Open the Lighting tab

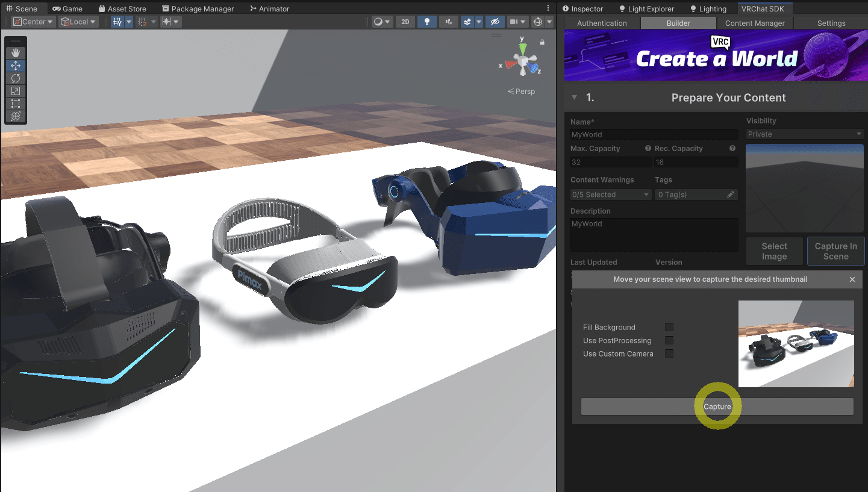coord(708,9)
